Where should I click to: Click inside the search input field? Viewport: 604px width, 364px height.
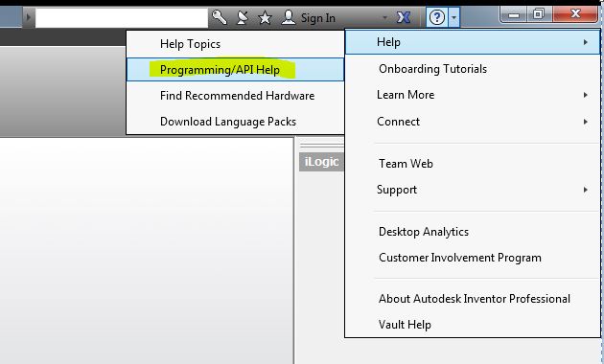tap(122, 17)
